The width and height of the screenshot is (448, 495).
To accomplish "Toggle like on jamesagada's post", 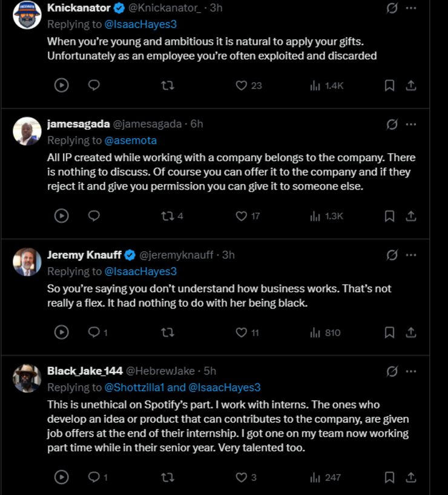I will (240, 216).
